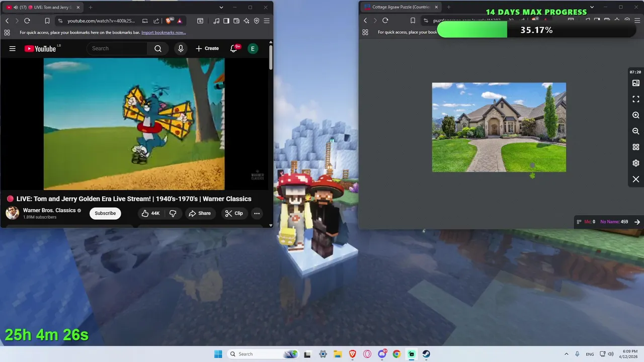Open the YouTube hamburger guide menu
This screenshot has height=362, width=644.
13,48
